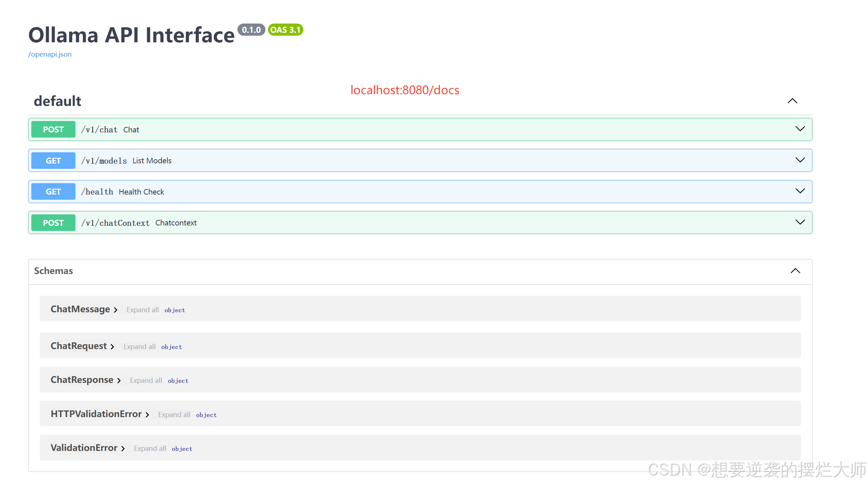Click the OAS 3.1 version badge
This screenshot has width=868, height=484.
(285, 30)
